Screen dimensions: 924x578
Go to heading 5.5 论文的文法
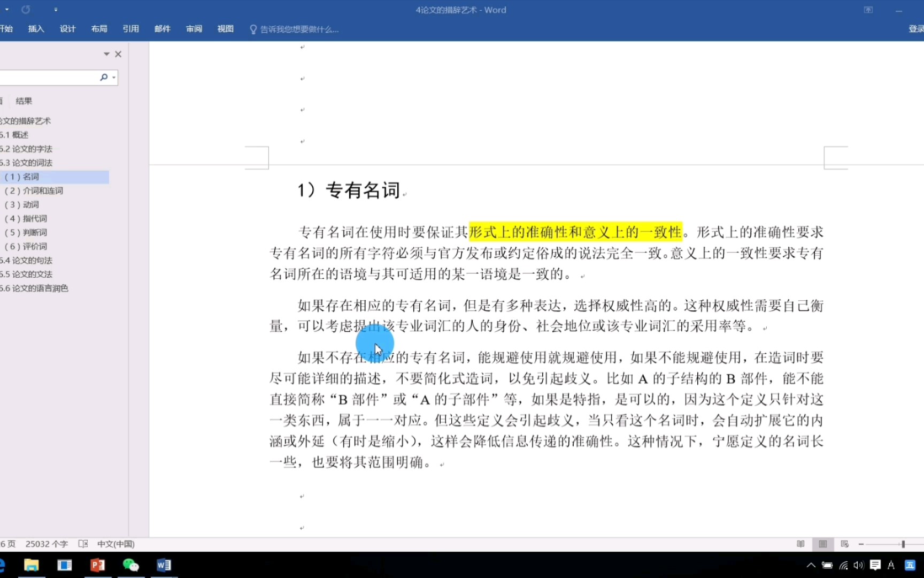pos(26,274)
